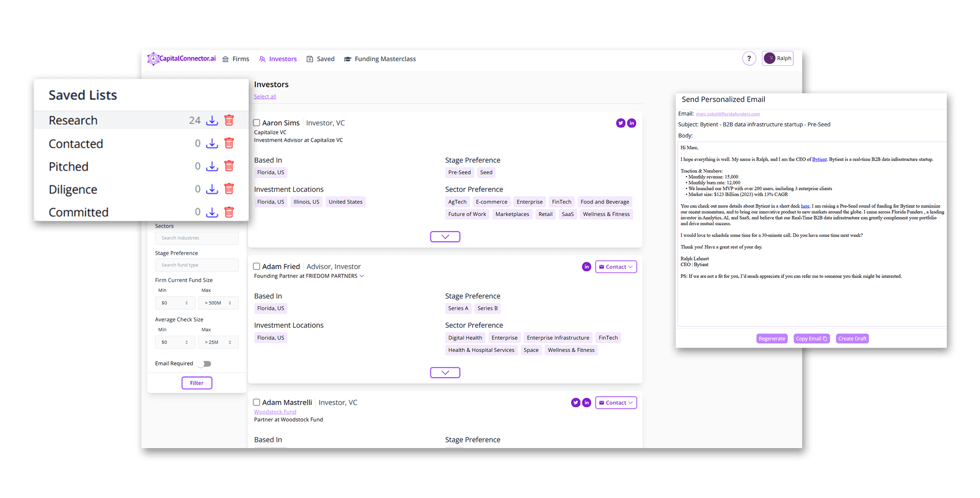Delete the Committed saved list
The image size is (980, 498).
point(229,212)
